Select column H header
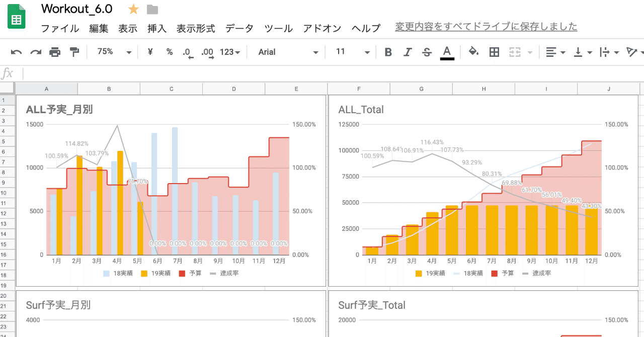Viewport: 644px width, 337px height. click(x=484, y=89)
